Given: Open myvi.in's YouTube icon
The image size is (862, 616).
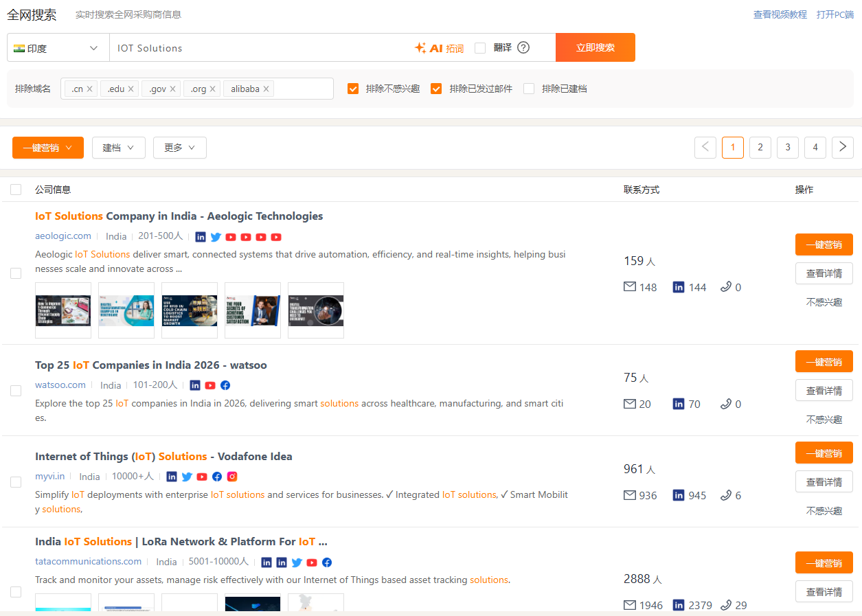Looking at the screenshot, I should pos(202,477).
